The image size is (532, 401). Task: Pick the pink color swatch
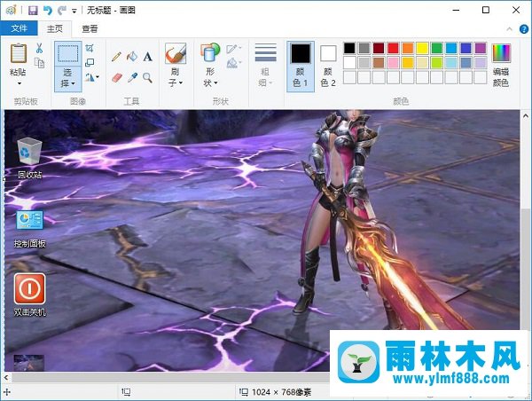(393, 62)
